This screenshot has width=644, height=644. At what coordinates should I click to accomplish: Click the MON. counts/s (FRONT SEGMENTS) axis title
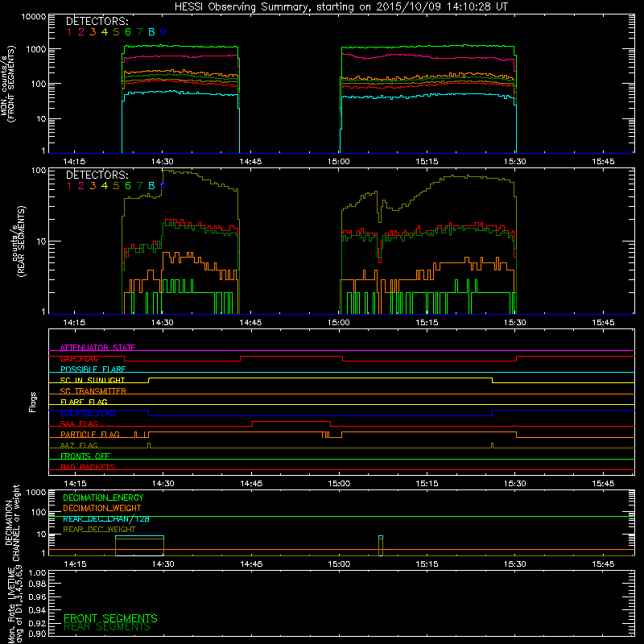coord(7,85)
